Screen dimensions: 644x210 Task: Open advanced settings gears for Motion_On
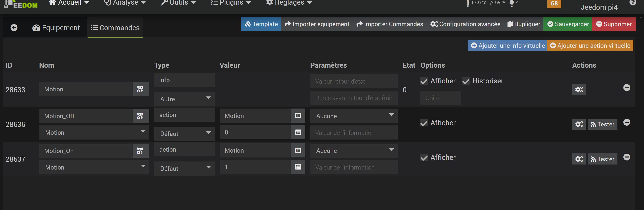[579, 159]
